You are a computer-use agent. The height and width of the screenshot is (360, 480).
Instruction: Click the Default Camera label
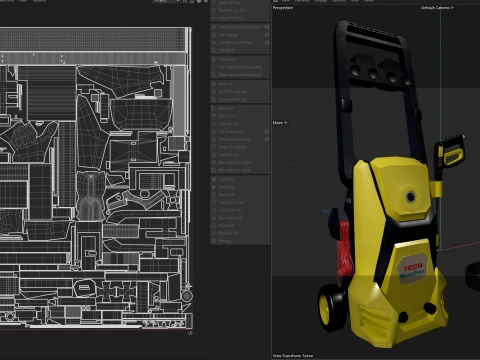[x=437, y=8]
